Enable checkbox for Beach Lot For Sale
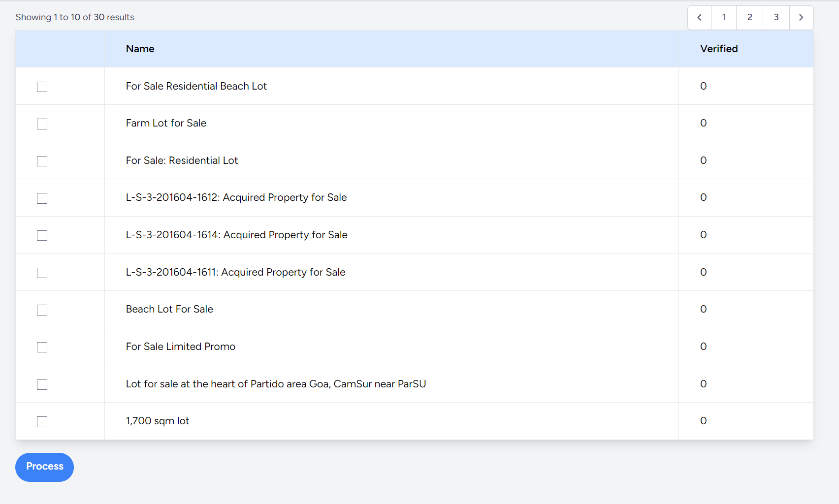The width and height of the screenshot is (839, 504). pyautogui.click(x=42, y=310)
